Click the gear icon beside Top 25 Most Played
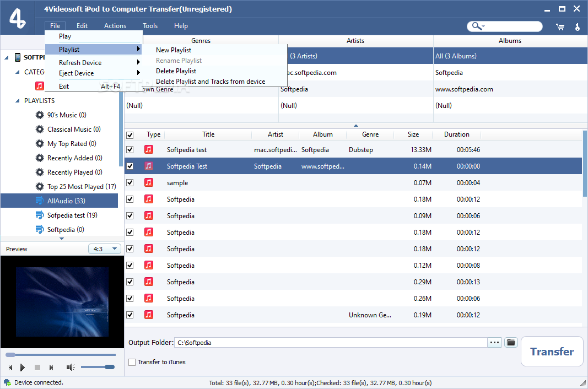Image resolution: width=588 pixels, height=389 pixels. [x=40, y=186]
